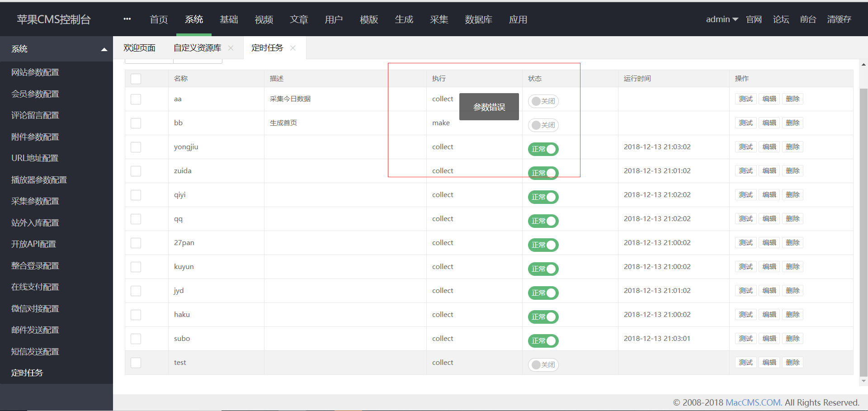Viewport: 868px width, 411px height.
Task: Check the test task row checkbox
Action: [x=136, y=363]
